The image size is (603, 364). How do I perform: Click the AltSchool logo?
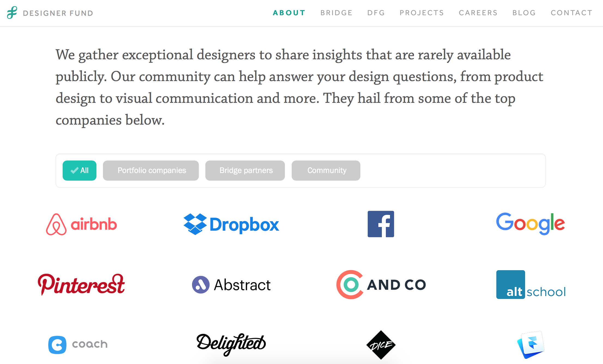point(531,285)
